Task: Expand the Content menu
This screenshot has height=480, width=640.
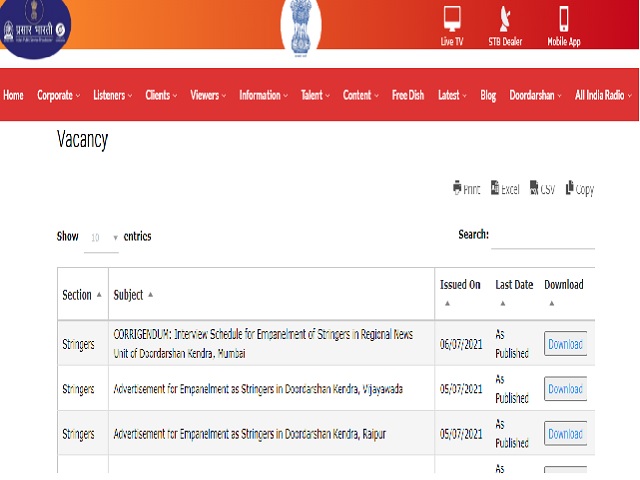Action: pos(361,95)
